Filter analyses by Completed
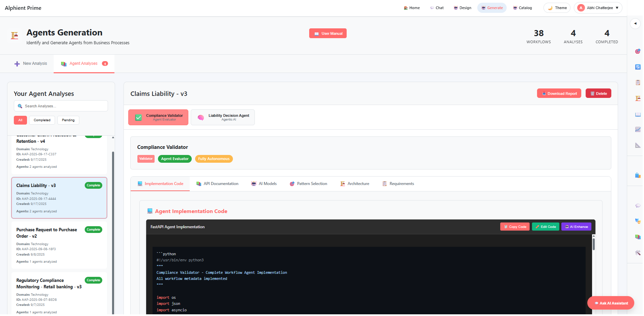The image size is (644, 316). 42,120
